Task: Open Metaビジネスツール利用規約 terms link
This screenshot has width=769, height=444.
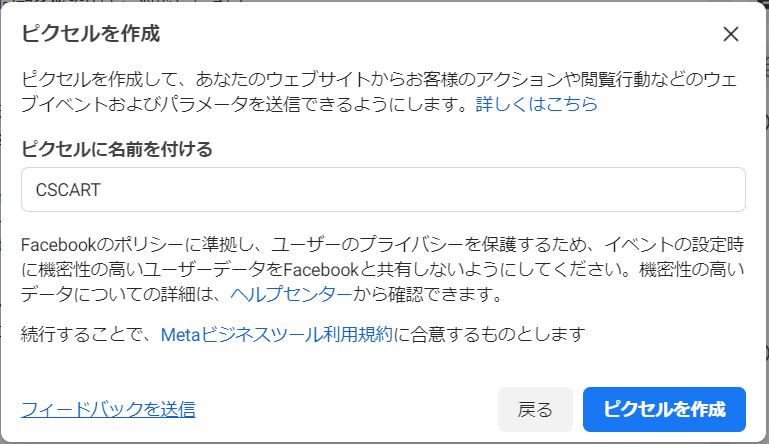Action: click(x=277, y=334)
